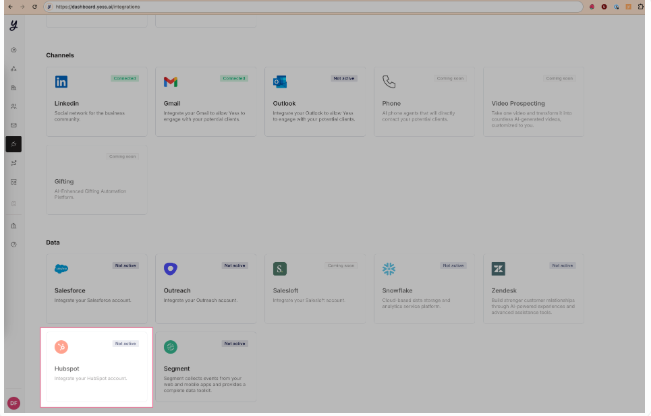The width and height of the screenshot is (651, 416).
Task: Click the Outreach logo icon
Action: pos(171,269)
